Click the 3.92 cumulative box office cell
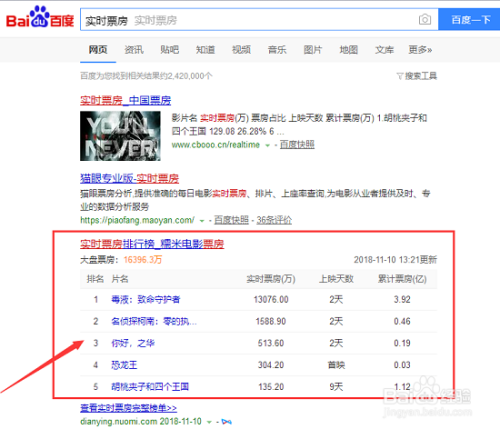This screenshot has width=500, height=429. (402, 299)
